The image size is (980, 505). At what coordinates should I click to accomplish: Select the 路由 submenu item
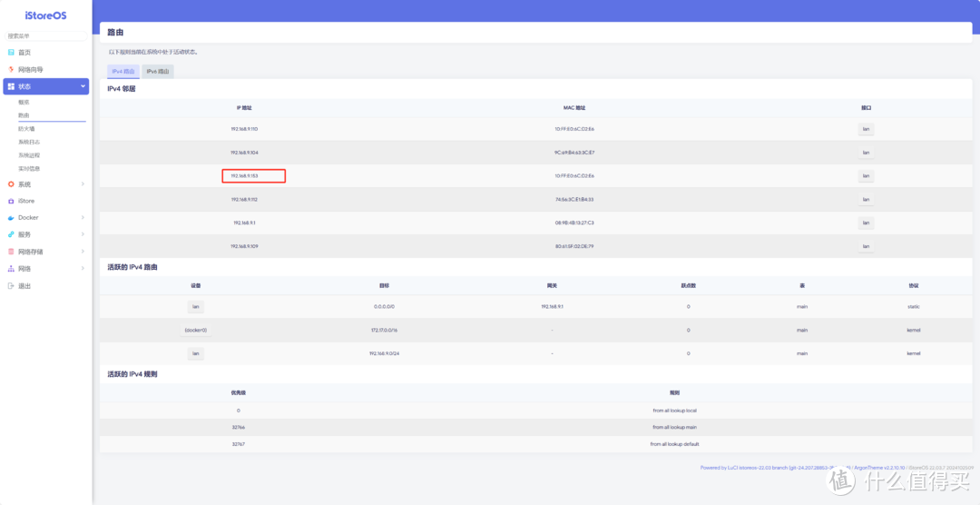click(24, 115)
